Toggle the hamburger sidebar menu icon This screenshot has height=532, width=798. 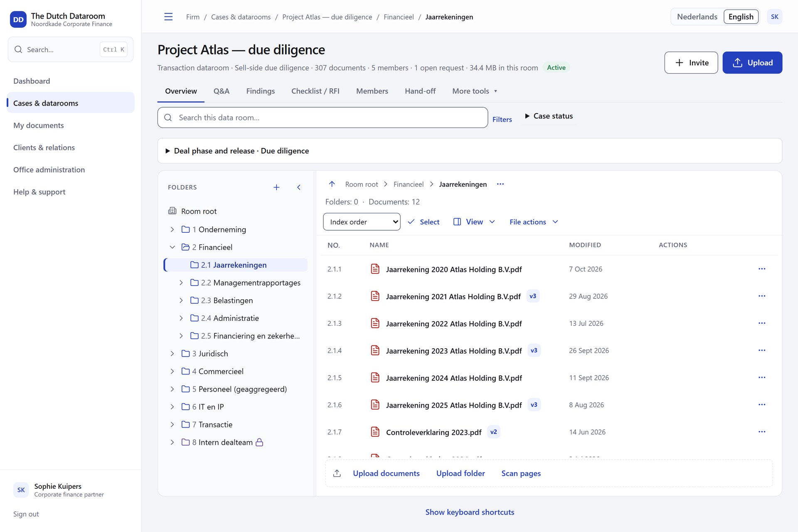168,17
